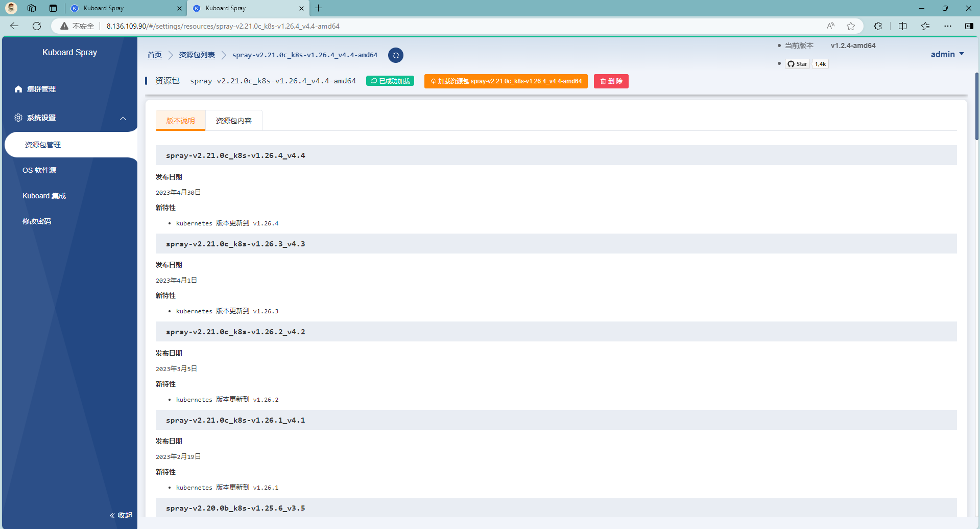Select the 版本说明 tab

(x=180, y=121)
